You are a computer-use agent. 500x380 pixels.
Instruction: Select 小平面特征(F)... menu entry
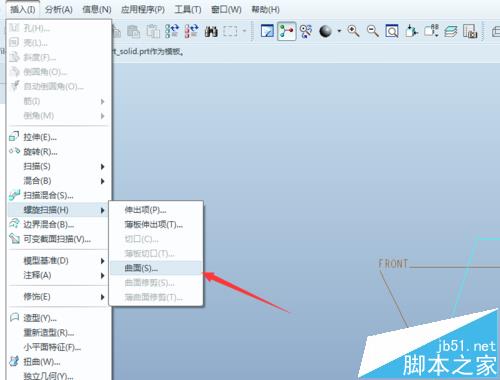pyautogui.click(x=58, y=347)
